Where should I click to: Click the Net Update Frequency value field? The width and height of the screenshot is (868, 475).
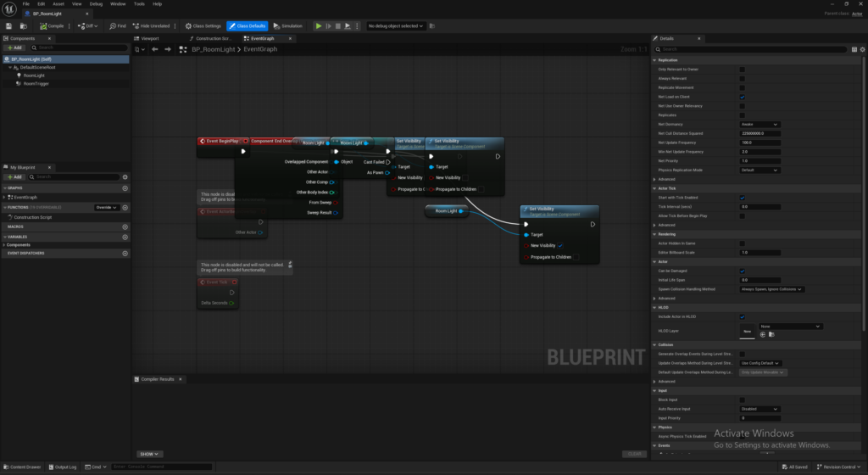pyautogui.click(x=760, y=142)
